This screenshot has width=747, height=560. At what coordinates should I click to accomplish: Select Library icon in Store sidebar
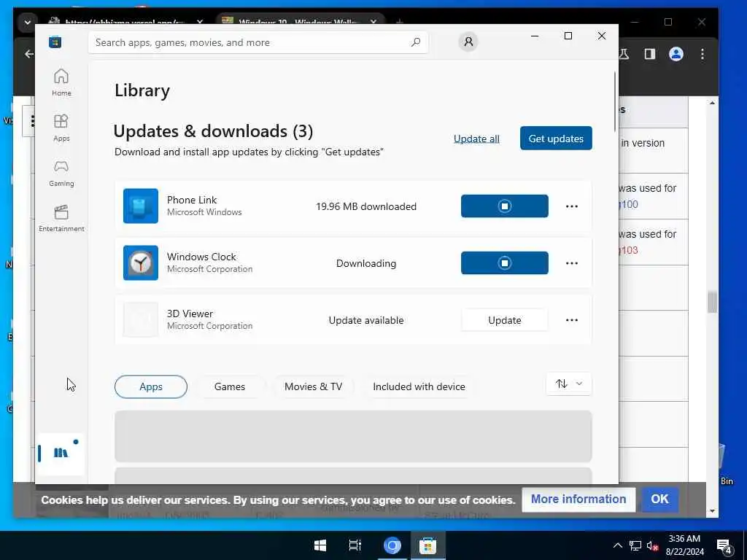[x=61, y=453]
